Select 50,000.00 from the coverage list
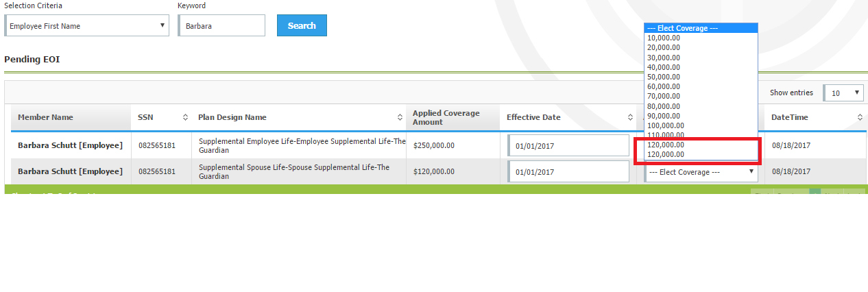Viewport: 868px width, 292px height. pyautogui.click(x=664, y=77)
